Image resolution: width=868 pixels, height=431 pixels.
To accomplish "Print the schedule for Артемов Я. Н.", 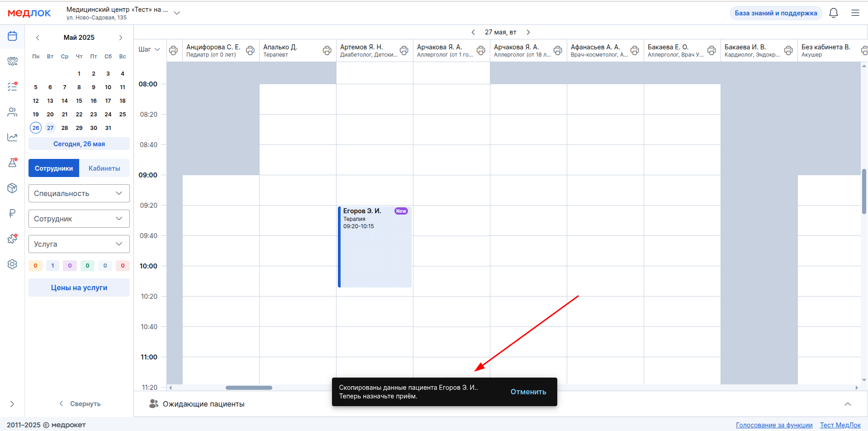I will (404, 51).
